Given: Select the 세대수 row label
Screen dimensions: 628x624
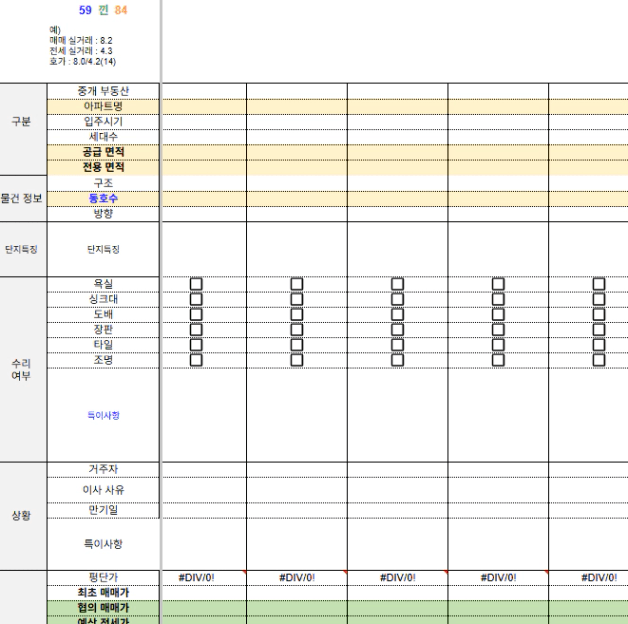Looking at the screenshot, I should (x=103, y=137).
